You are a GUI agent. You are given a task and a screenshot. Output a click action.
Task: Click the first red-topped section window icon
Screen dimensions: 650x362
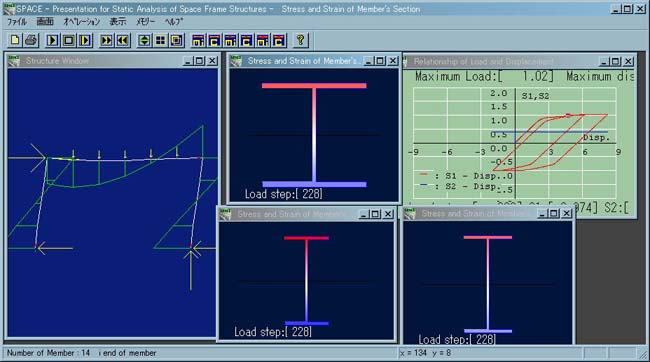(x=198, y=40)
